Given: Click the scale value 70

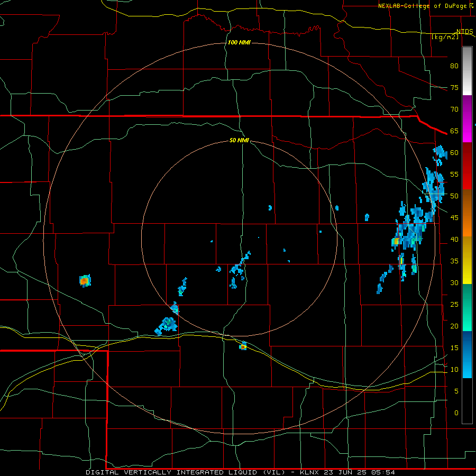Looking at the screenshot, I should tap(454, 109).
